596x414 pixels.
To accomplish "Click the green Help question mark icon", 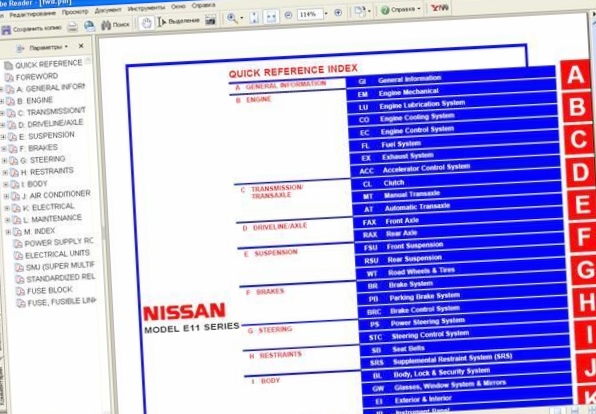I will pos(385,10).
